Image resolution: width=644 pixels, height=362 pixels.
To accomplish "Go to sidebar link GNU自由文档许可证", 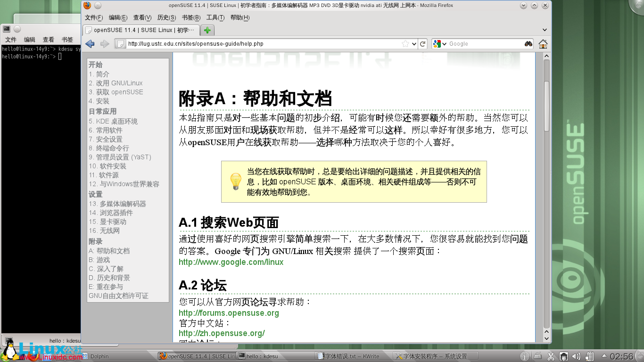I will pos(118,296).
